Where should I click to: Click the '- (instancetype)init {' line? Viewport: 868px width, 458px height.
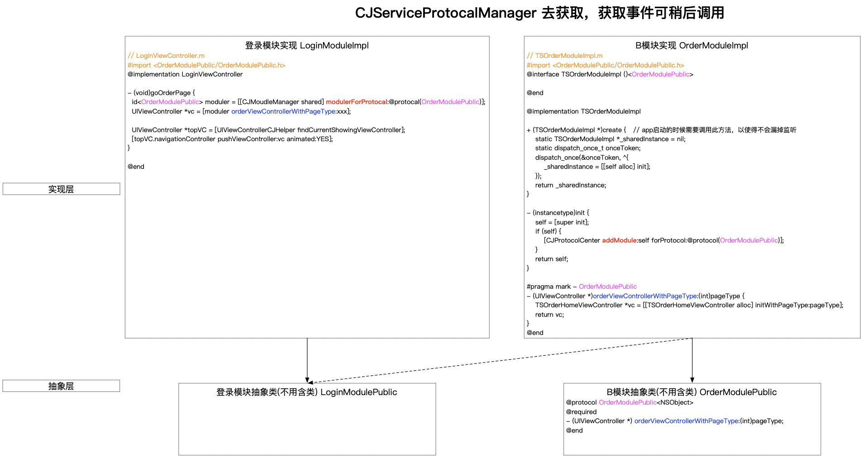click(558, 213)
